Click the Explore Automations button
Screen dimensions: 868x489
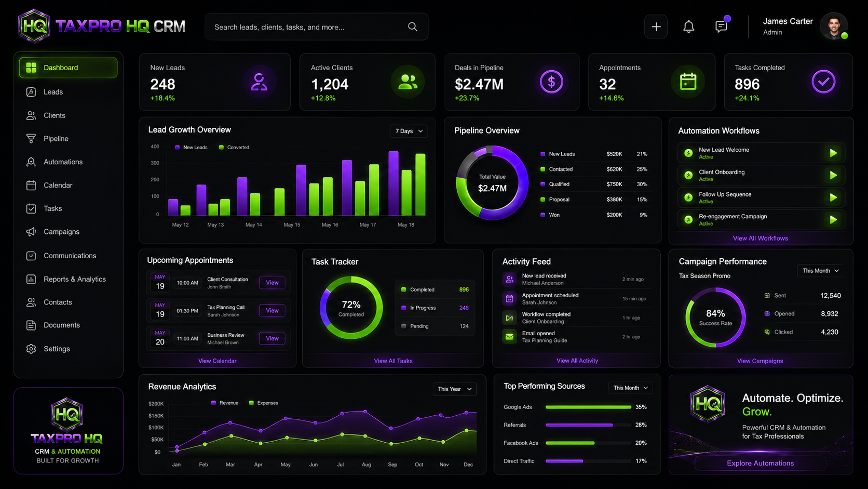tap(760, 463)
